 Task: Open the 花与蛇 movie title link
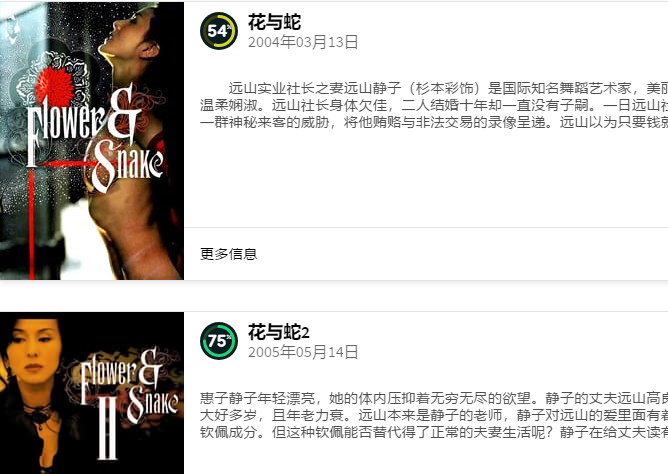[x=274, y=22]
